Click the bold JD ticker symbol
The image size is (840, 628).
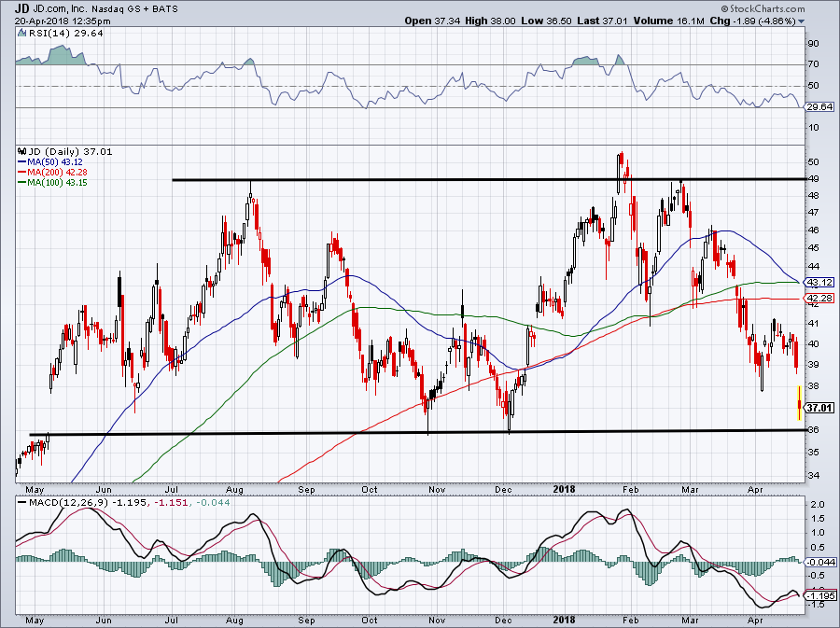[x=21, y=8]
